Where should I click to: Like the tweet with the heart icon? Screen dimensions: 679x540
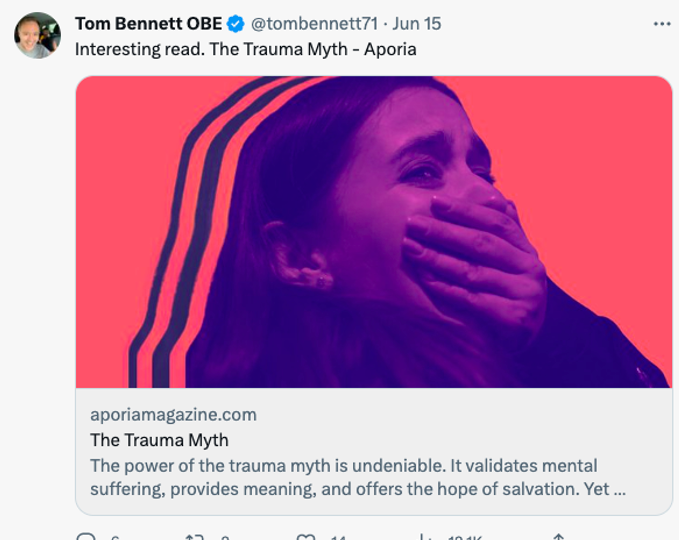(x=306, y=537)
